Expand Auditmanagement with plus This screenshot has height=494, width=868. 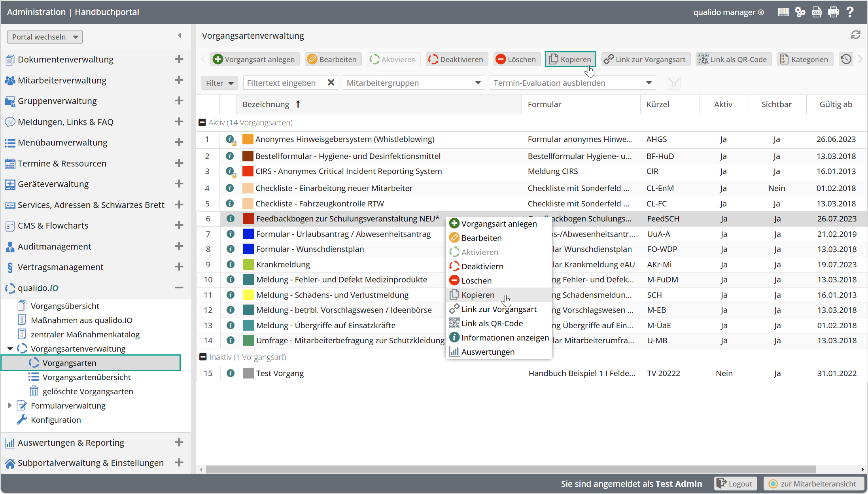point(179,246)
